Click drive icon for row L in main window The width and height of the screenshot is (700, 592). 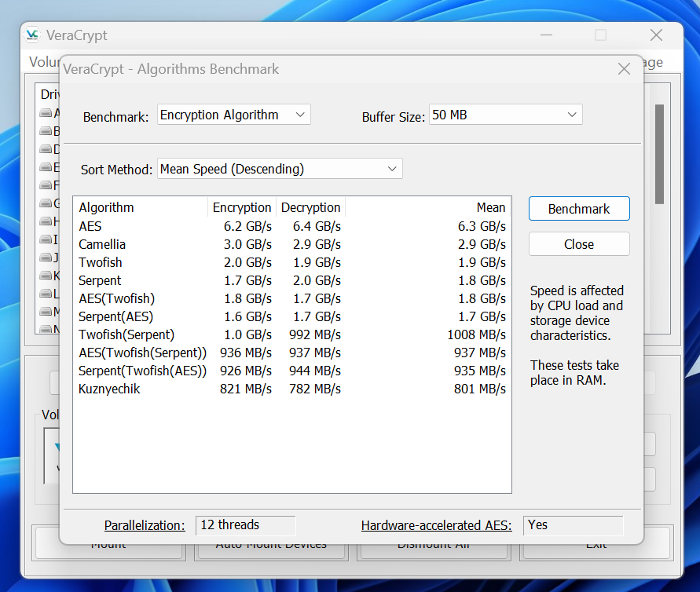[46, 293]
